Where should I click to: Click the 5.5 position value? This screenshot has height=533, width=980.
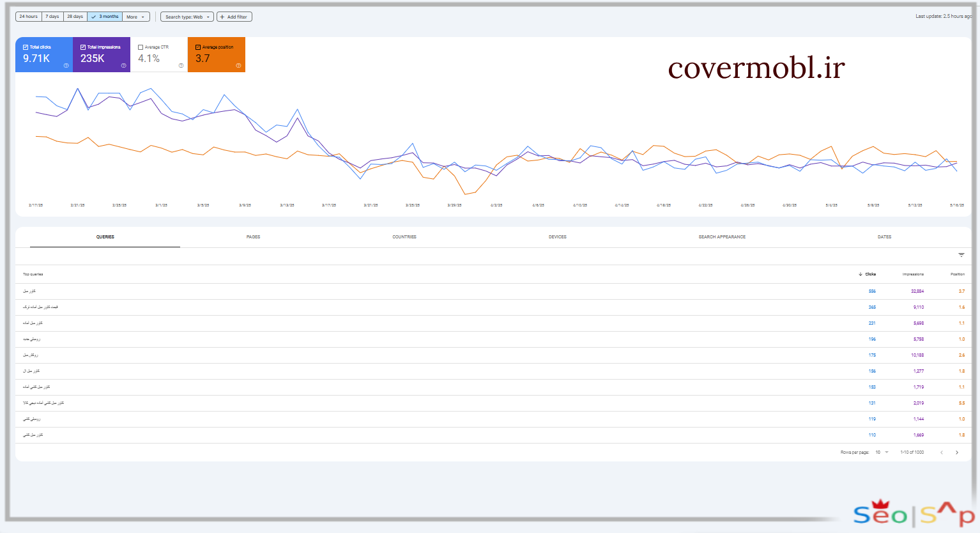961,403
